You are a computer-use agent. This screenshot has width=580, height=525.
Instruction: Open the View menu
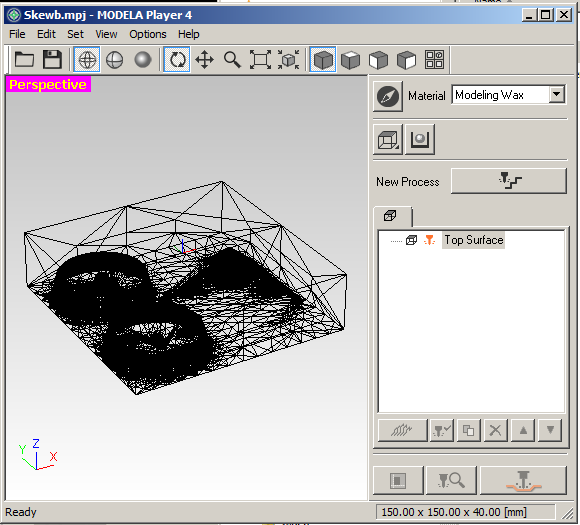[106, 34]
